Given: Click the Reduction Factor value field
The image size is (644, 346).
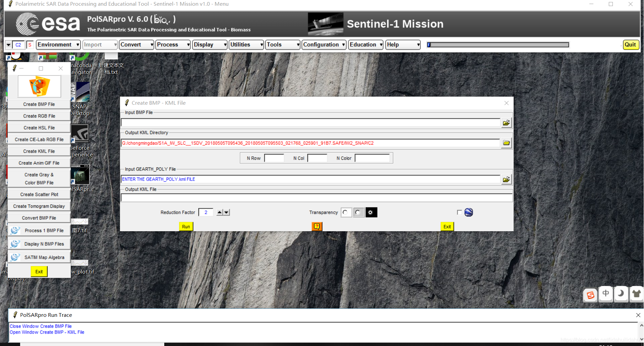Looking at the screenshot, I should tap(206, 212).
